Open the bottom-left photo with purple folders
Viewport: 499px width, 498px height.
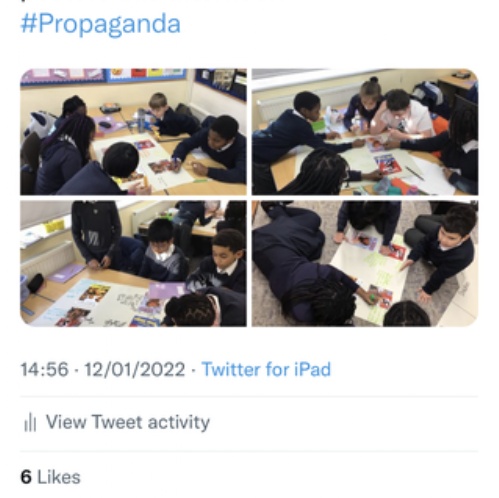click(133, 263)
